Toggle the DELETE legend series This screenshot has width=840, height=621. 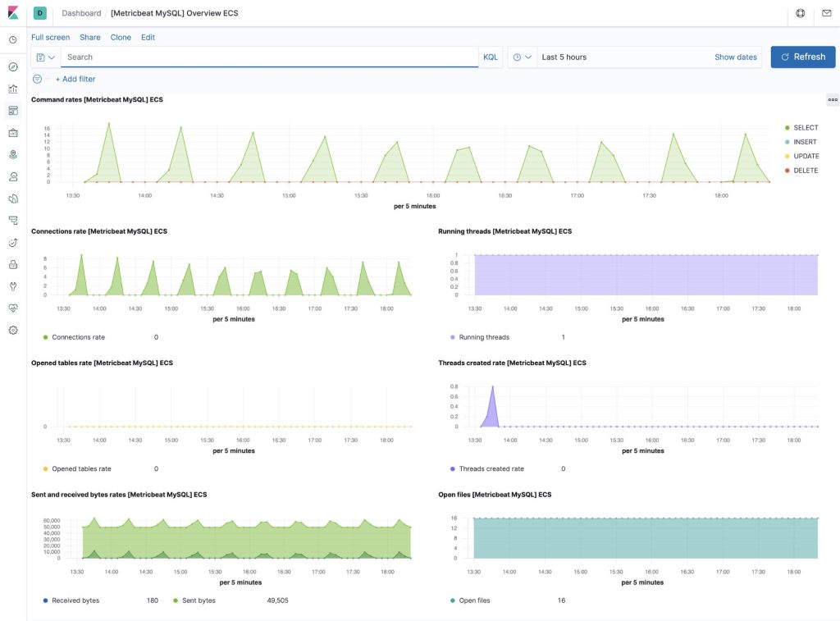point(801,171)
